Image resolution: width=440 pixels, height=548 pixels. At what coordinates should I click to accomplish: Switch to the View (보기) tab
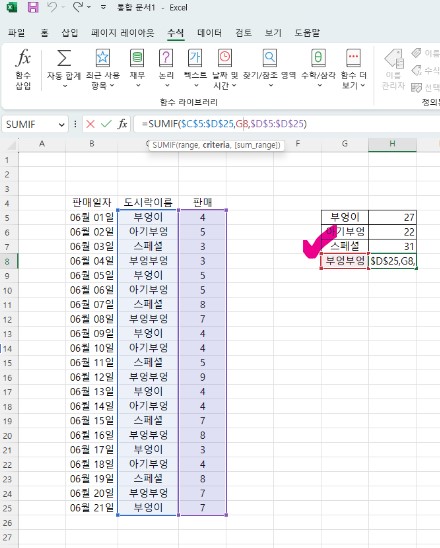tap(273, 33)
